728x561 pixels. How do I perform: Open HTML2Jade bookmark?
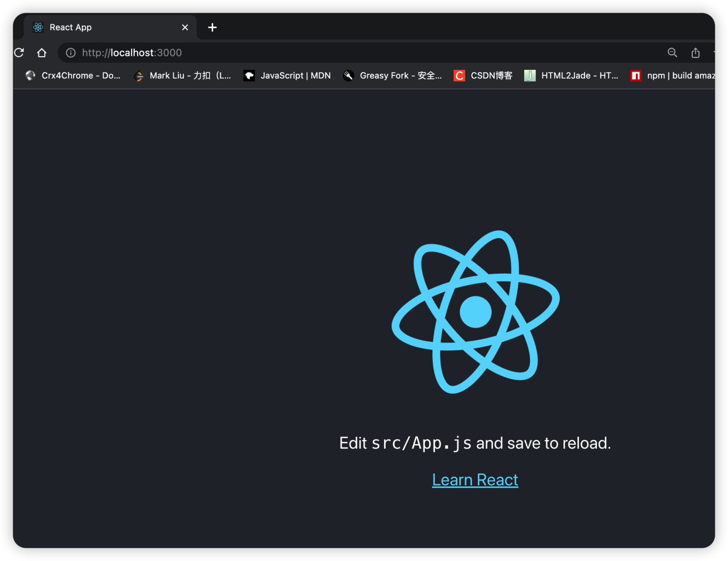[571, 75]
